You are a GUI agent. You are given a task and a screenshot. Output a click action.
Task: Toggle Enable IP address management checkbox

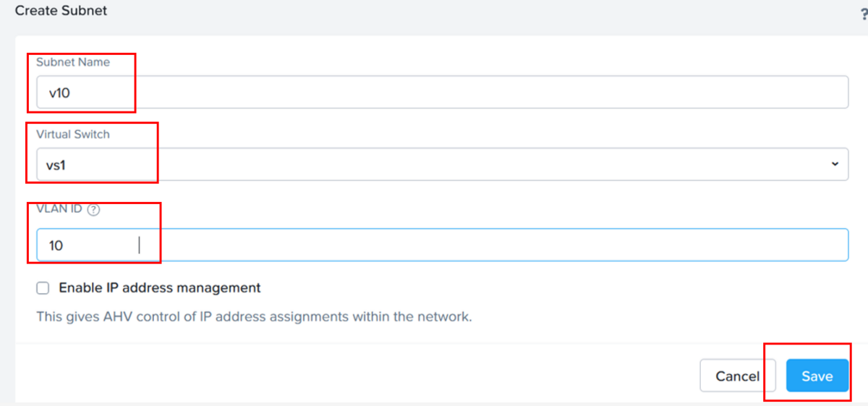(x=43, y=288)
